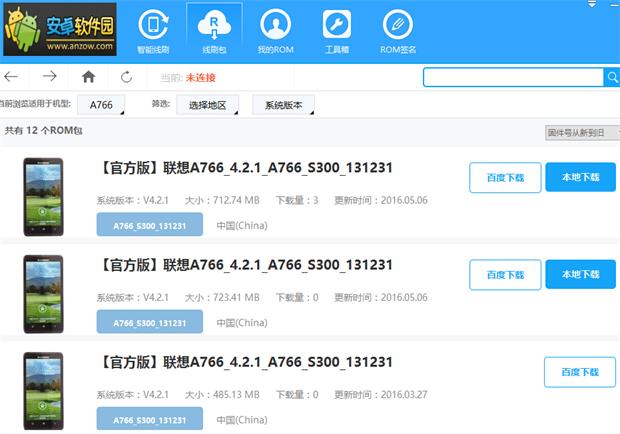Open the ROM签名 signing tab
Screen dimensions: 620x434
(x=398, y=32)
